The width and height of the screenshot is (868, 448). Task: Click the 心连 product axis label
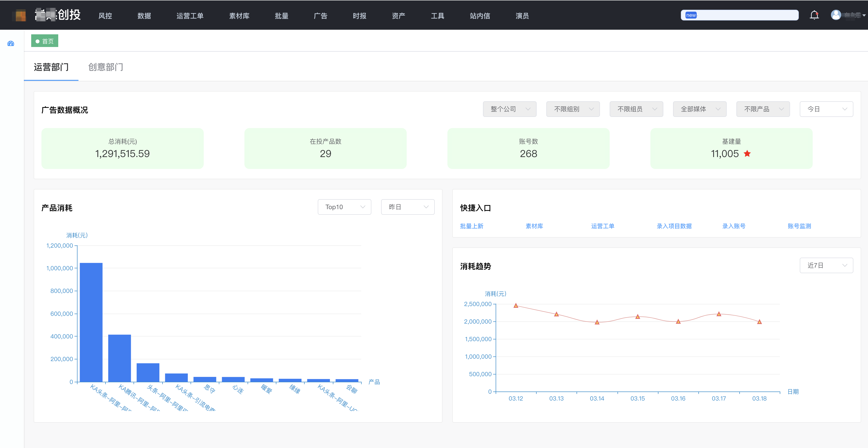(238, 389)
